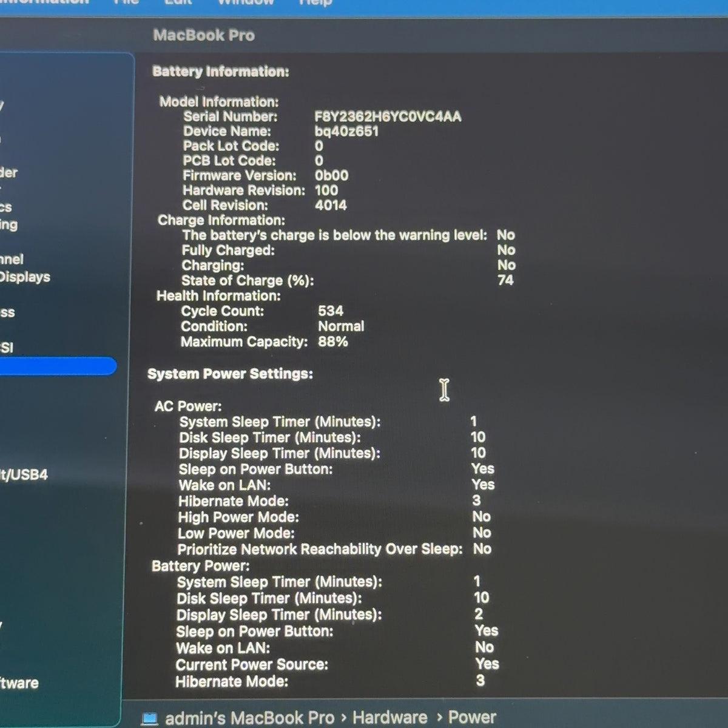Click AC Power System Sleep Timer label
The width and height of the screenshot is (728, 728).
tap(280, 421)
